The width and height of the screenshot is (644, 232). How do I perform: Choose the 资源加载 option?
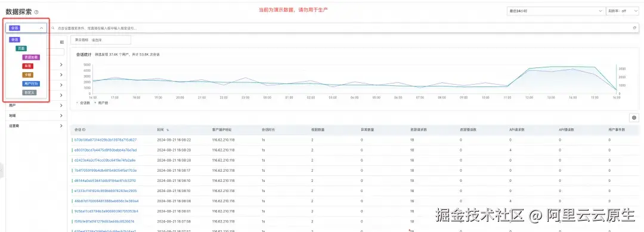click(31, 57)
